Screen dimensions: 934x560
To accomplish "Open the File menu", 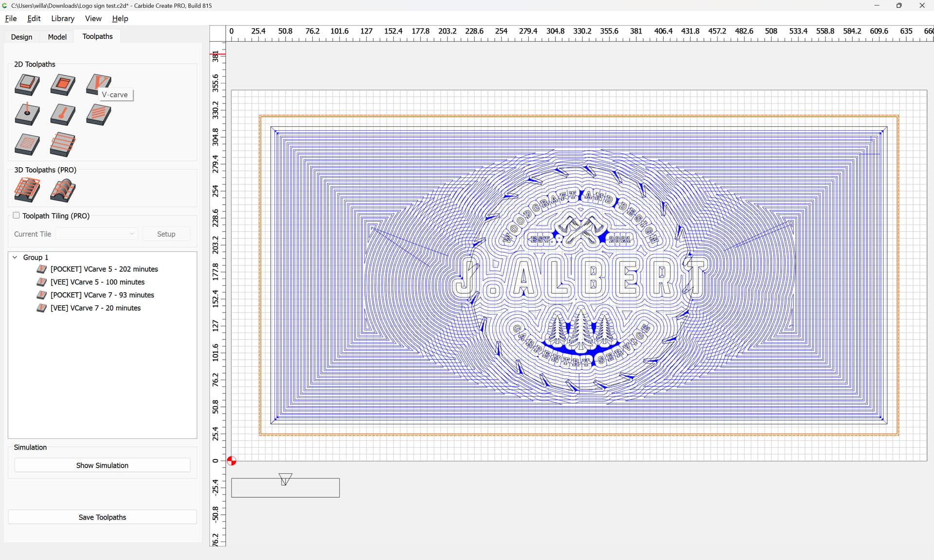I will [11, 18].
